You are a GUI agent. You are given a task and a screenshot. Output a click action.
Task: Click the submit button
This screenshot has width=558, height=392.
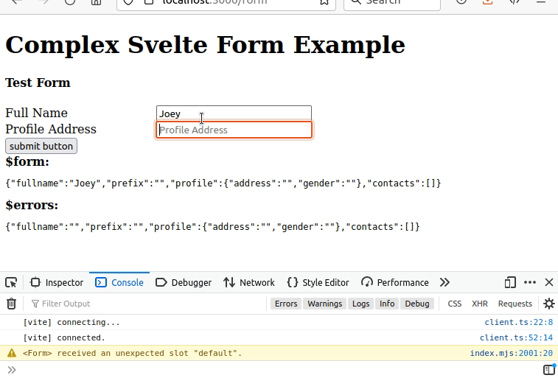(x=41, y=146)
